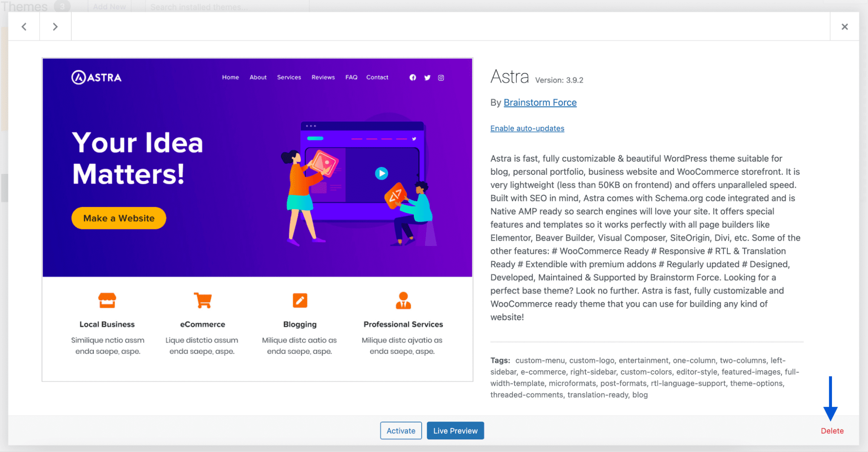Click Search installed themes field behind overlay

click(227, 7)
